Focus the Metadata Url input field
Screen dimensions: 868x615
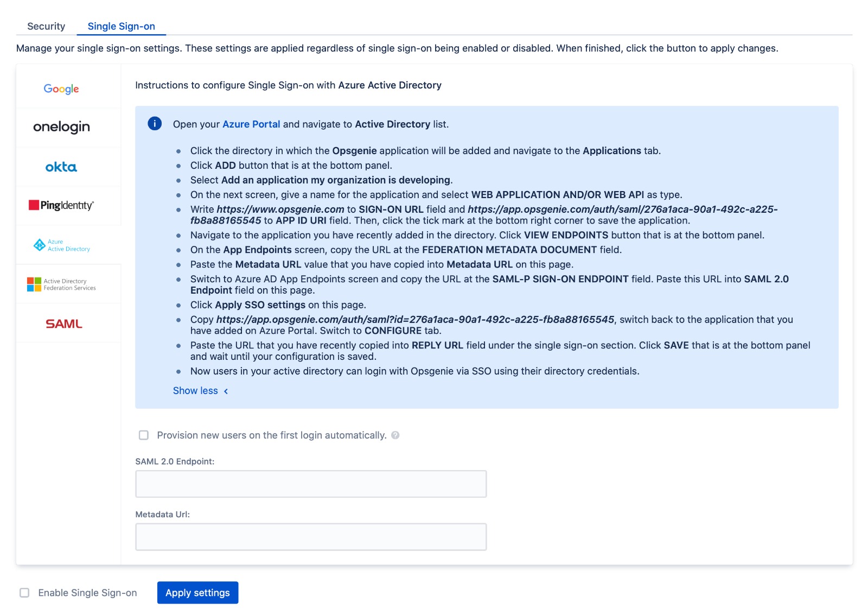[311, 537]
